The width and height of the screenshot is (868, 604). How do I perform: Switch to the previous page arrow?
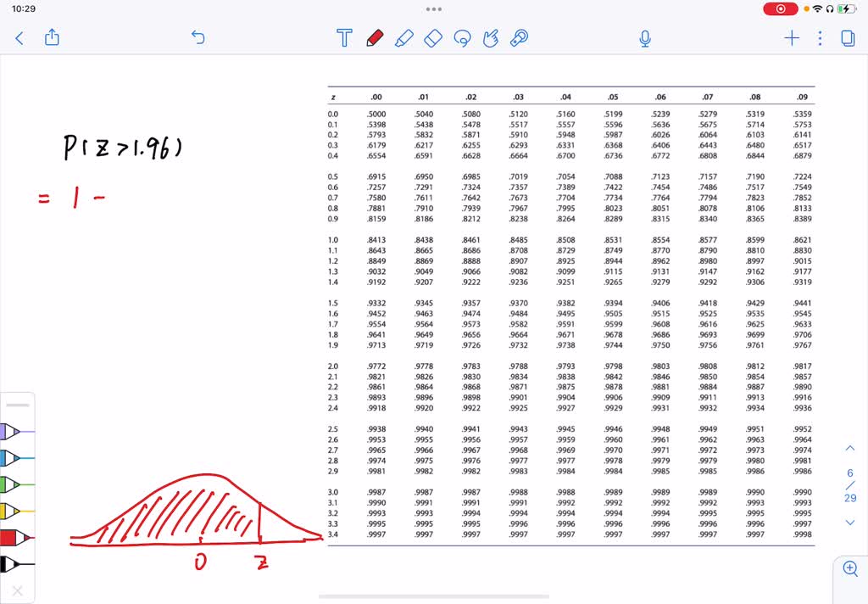point(850,448)
